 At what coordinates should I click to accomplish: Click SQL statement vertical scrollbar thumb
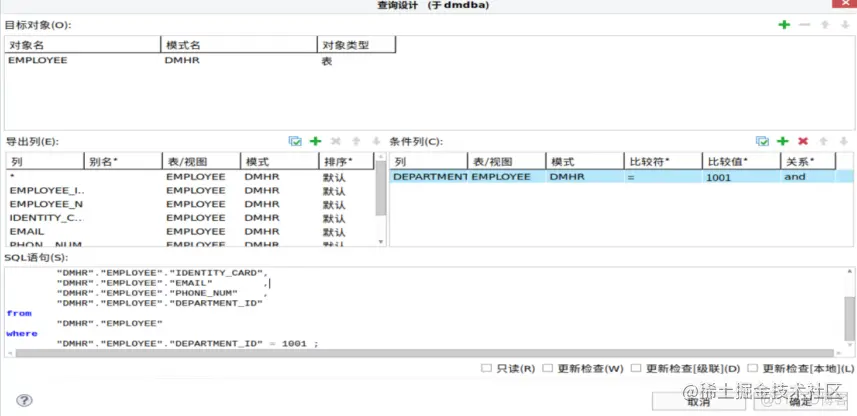coord(849,319)
